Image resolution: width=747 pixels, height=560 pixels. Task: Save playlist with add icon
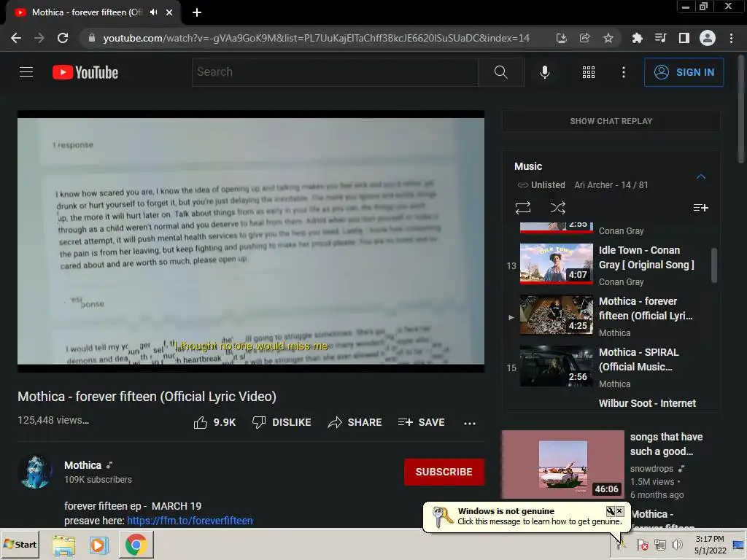pos(700,208)
